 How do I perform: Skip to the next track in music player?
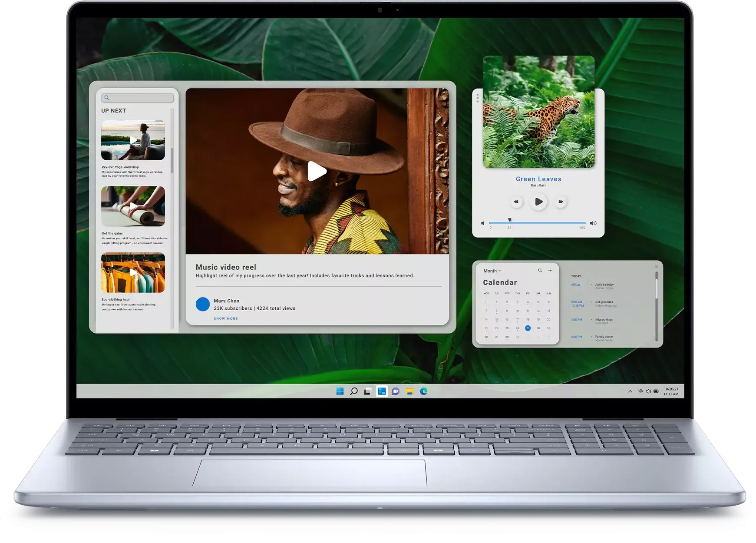click(x=561, y=202)
